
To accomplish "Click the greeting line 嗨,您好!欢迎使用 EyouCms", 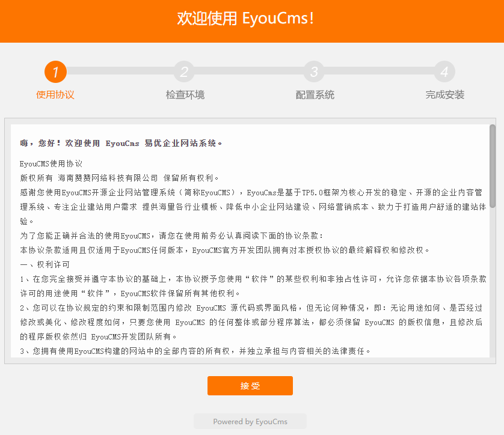I will (121, 143).
